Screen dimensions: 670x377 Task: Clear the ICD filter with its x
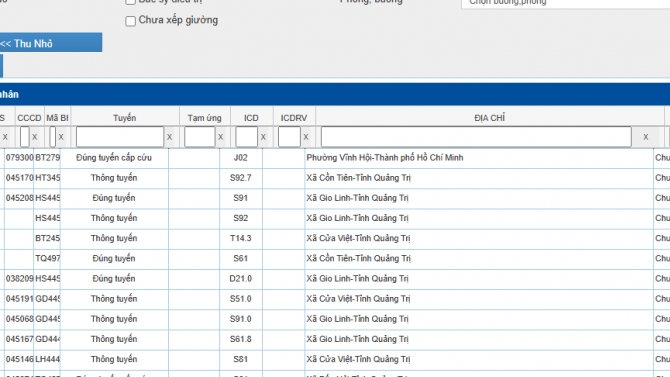263,137
